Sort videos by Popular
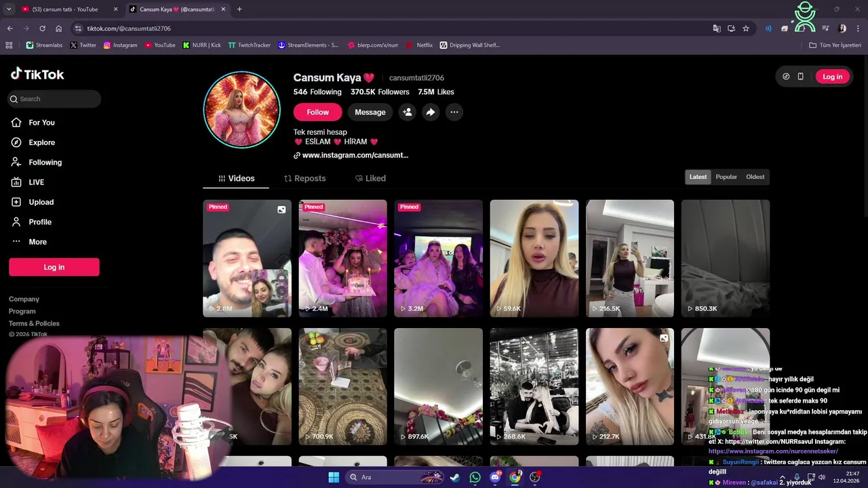The width and height of the screenshot is (868, 488). [726, 177]
